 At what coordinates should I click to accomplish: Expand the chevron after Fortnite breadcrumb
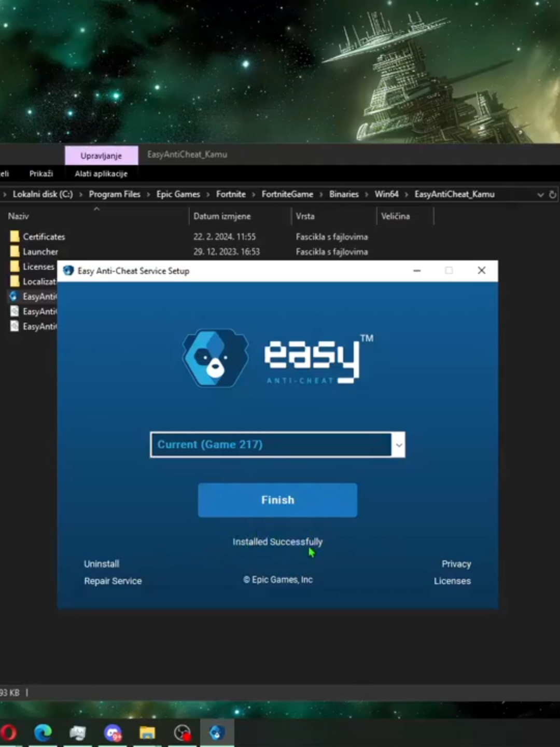pyautogui.click(x=254, y=195)
